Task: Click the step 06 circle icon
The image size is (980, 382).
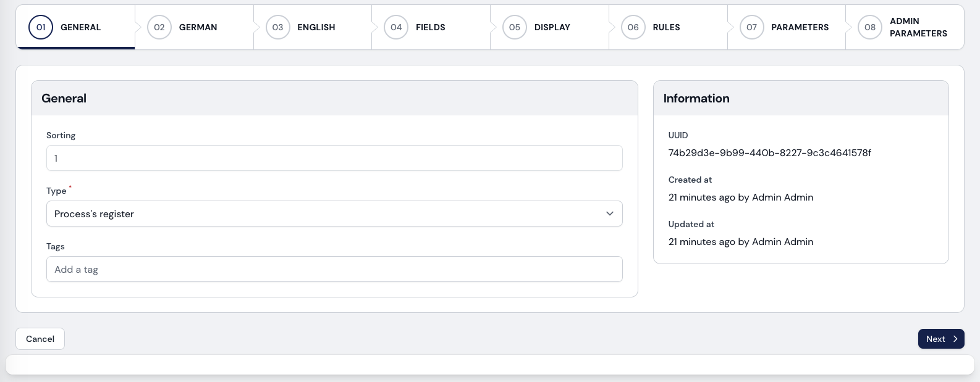Action: (x=633, y=27)
